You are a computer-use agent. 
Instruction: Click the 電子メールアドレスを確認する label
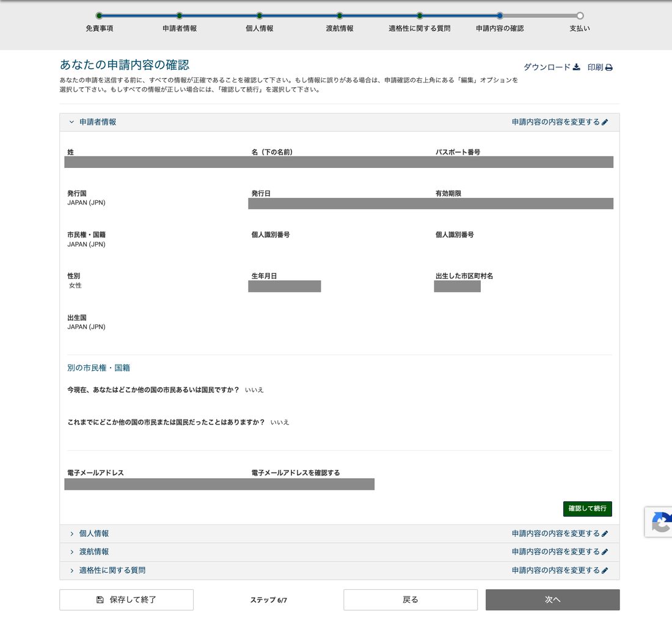point(296,473)
